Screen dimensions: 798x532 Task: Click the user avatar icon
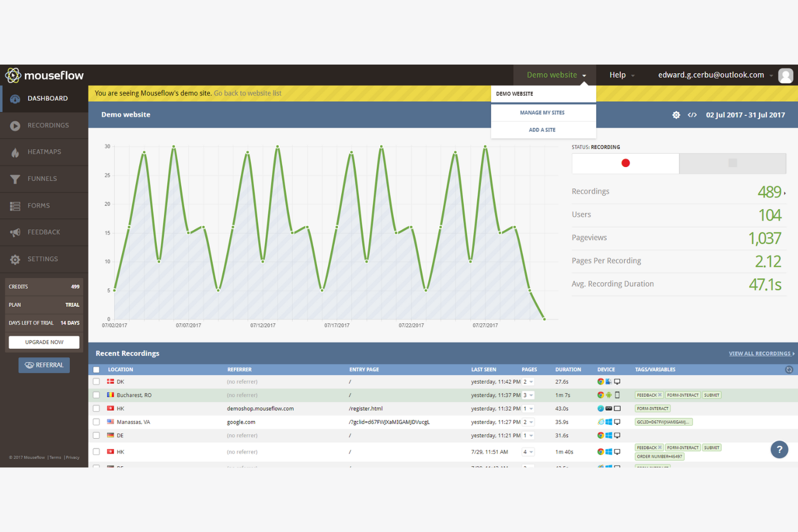[786, 75]
